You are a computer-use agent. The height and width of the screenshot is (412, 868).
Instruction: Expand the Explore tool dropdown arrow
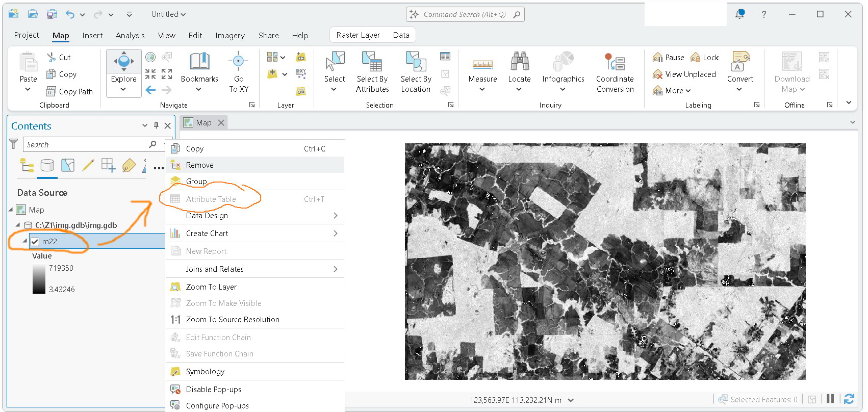123,90
